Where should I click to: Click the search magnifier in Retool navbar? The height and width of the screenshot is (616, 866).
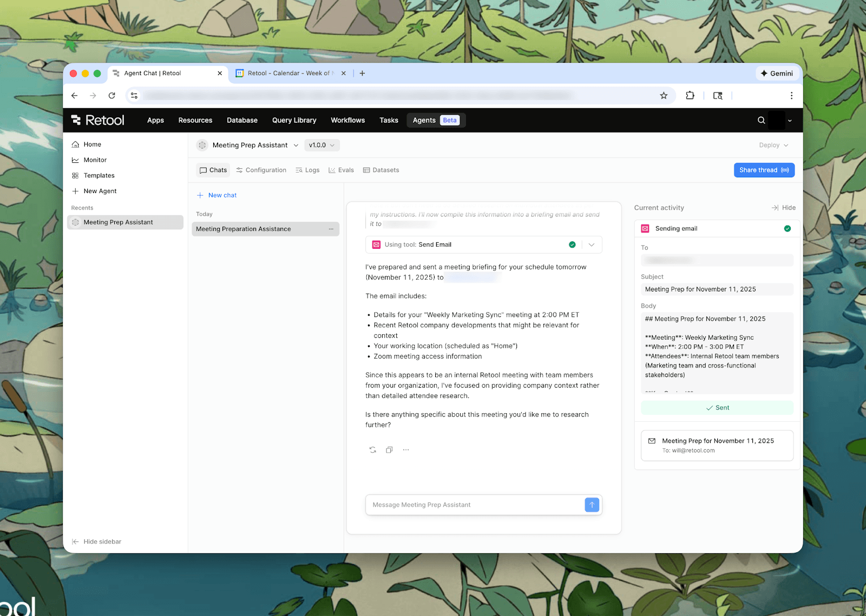[761, 120]
